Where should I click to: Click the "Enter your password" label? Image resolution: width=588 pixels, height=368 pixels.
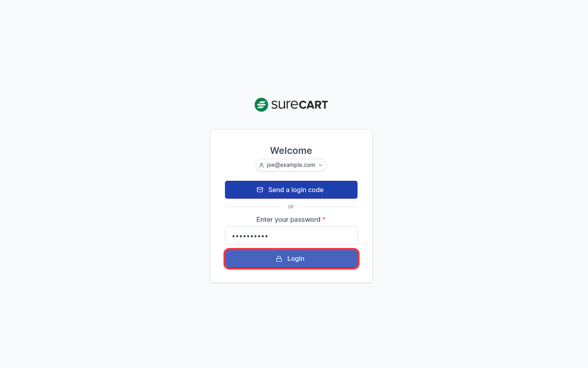(288, 219)
